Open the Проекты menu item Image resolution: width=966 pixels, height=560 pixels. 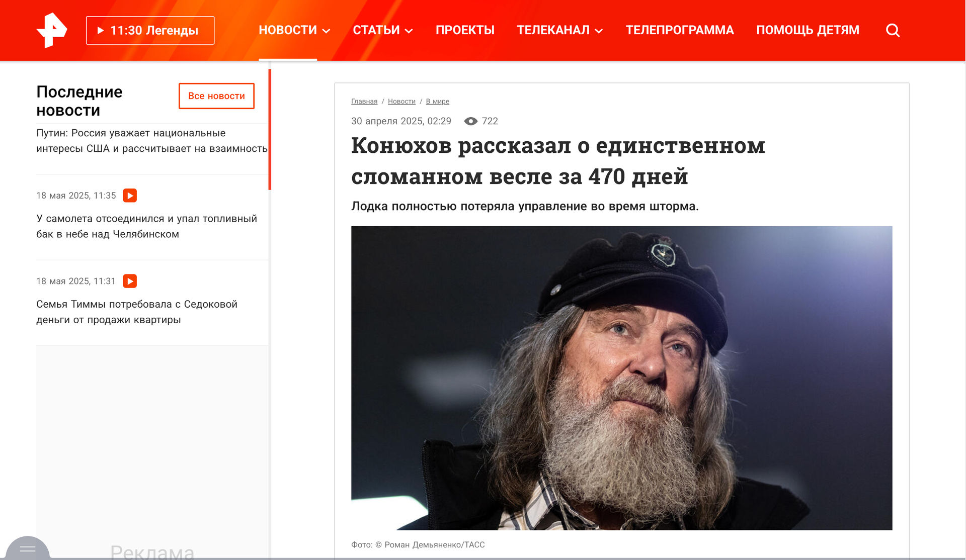pos(465,30)
